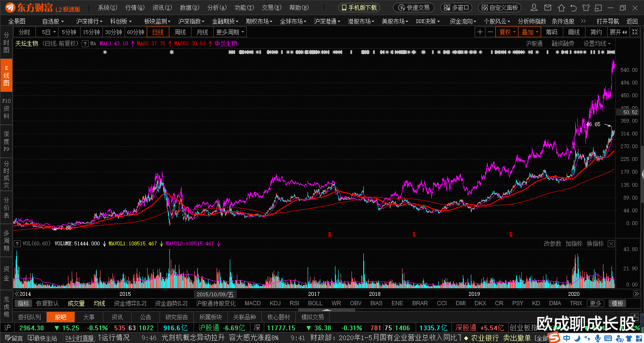Open the 系统(S) menu
The height and width of the screenshot is (343, 644).
click(108, 8)
